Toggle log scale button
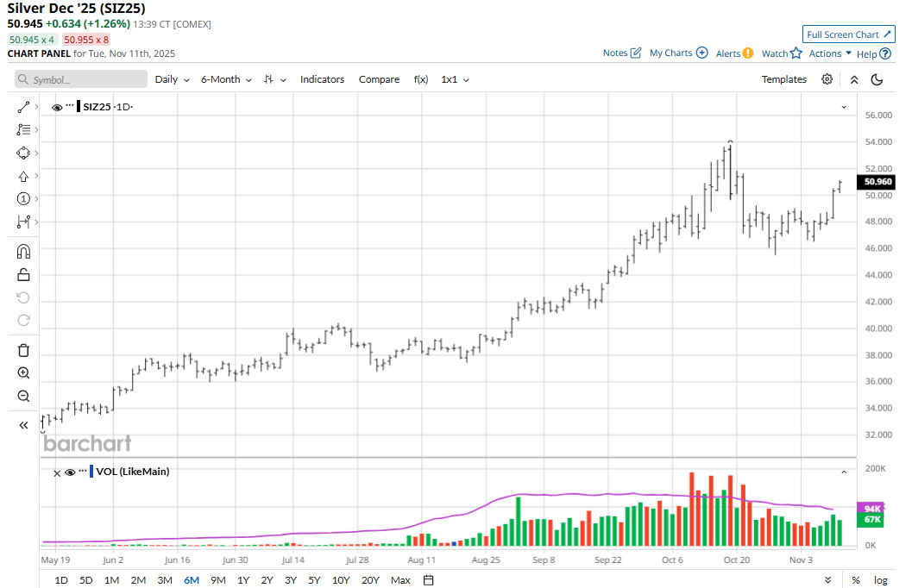 click(881, 580)
